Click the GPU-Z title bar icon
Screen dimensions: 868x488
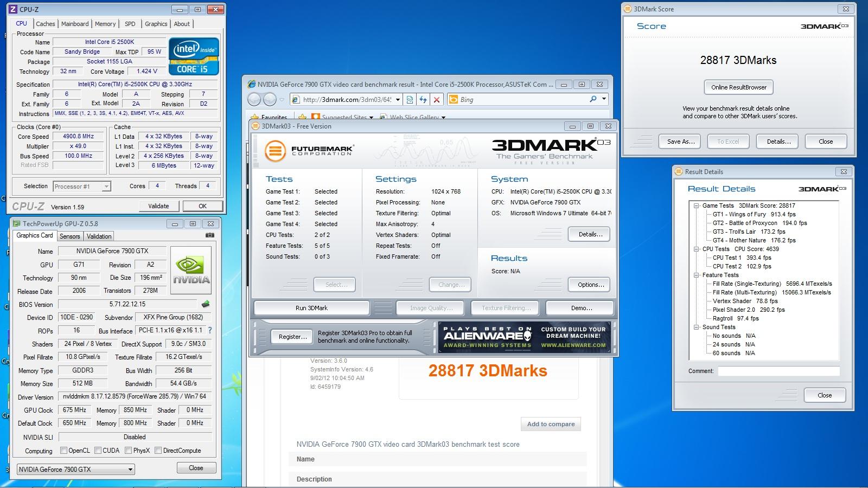point(17,223)
